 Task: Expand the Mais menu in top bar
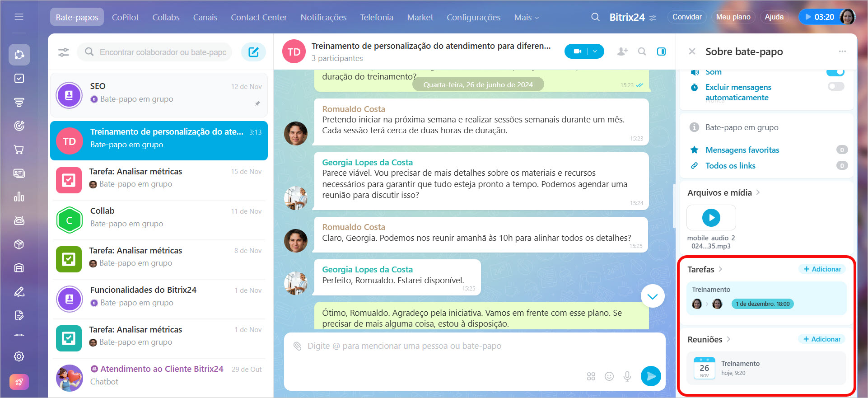pyautogui.click(x=526, y=18)
